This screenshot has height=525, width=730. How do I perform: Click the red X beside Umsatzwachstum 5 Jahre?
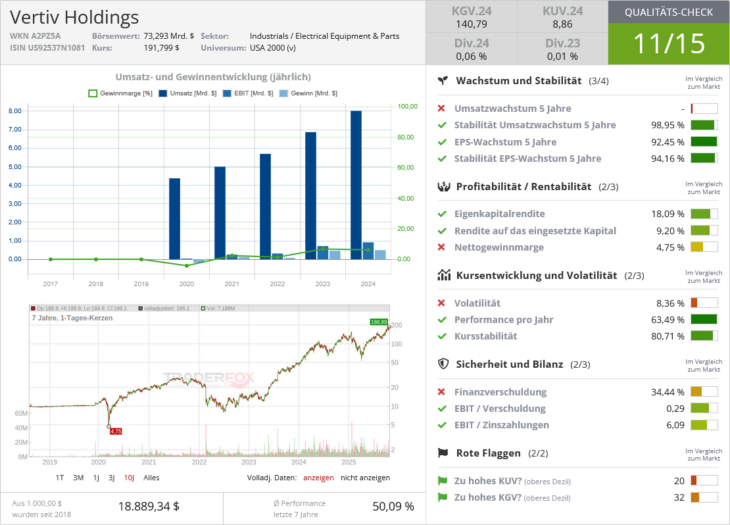[x=442, y=108]
